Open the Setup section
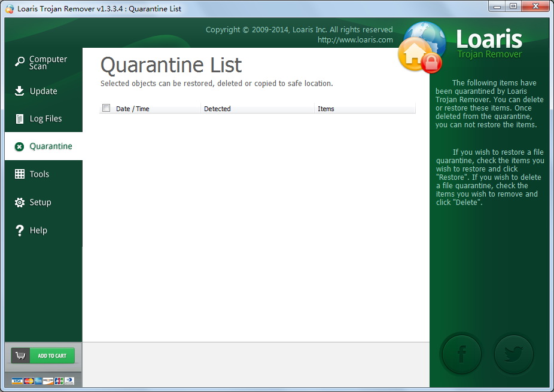554x392 pixels. 44,202
